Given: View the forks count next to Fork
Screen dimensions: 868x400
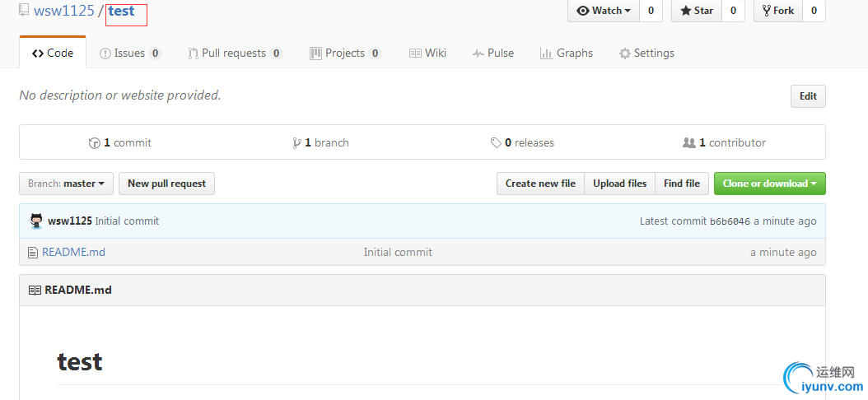Looking at the screenshot, I should pos(814,11).
